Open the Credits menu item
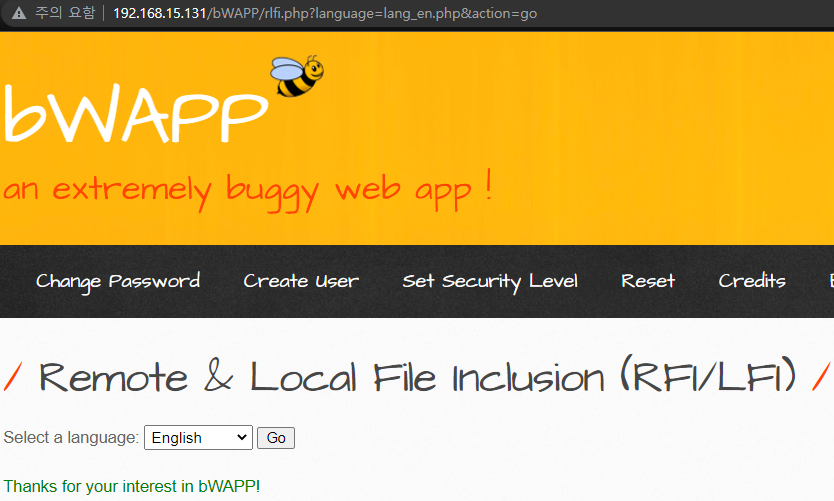Viewport: 834px width, 501px height. click(752, 281)
